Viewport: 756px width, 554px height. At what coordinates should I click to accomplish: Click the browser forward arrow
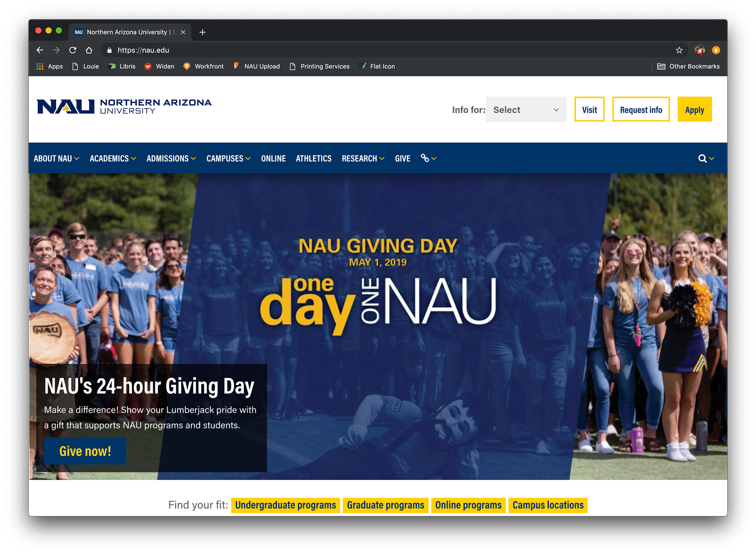pos(56,50)
